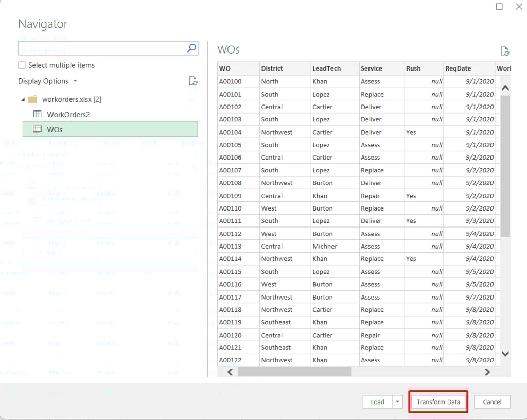Click the preview scroll down arrow
Image resolution: width=527 pixels, height=420 pixels.
tap(505, 354)
